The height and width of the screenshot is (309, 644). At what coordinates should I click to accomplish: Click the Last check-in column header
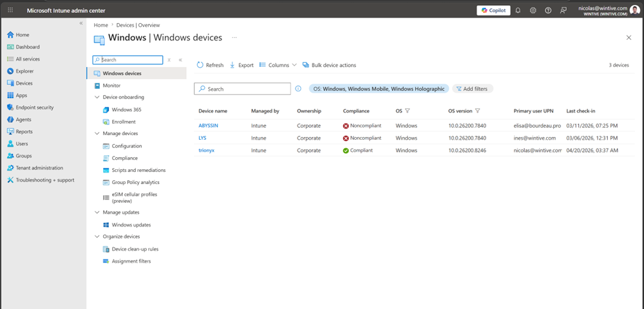tap(581, 111)
